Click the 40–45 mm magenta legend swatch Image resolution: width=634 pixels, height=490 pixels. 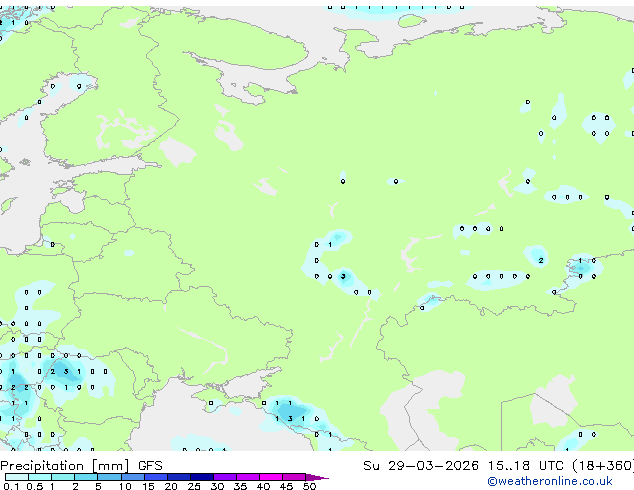(271, 477)
